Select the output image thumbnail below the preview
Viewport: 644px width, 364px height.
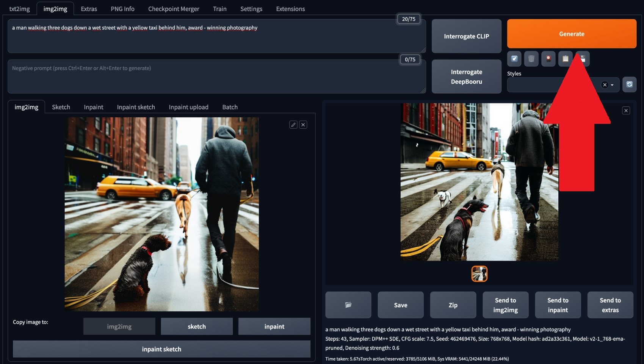479,273
